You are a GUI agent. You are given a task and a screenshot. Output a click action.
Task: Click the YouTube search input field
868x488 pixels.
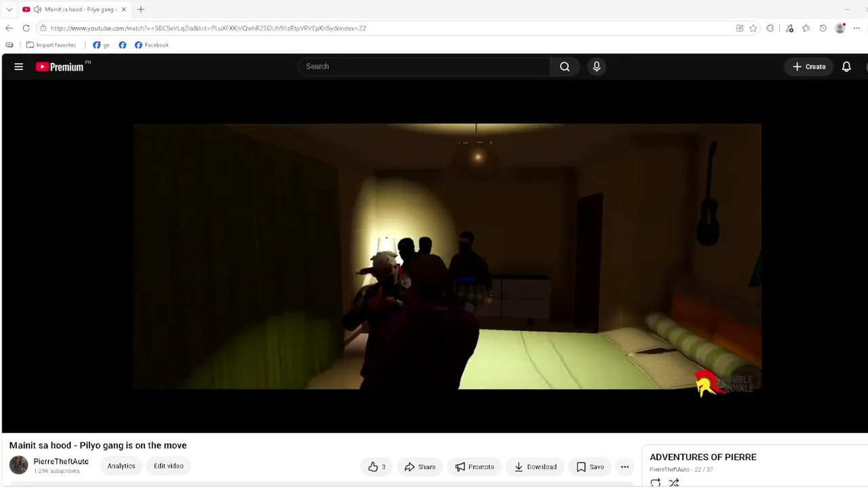click(424, 66)
